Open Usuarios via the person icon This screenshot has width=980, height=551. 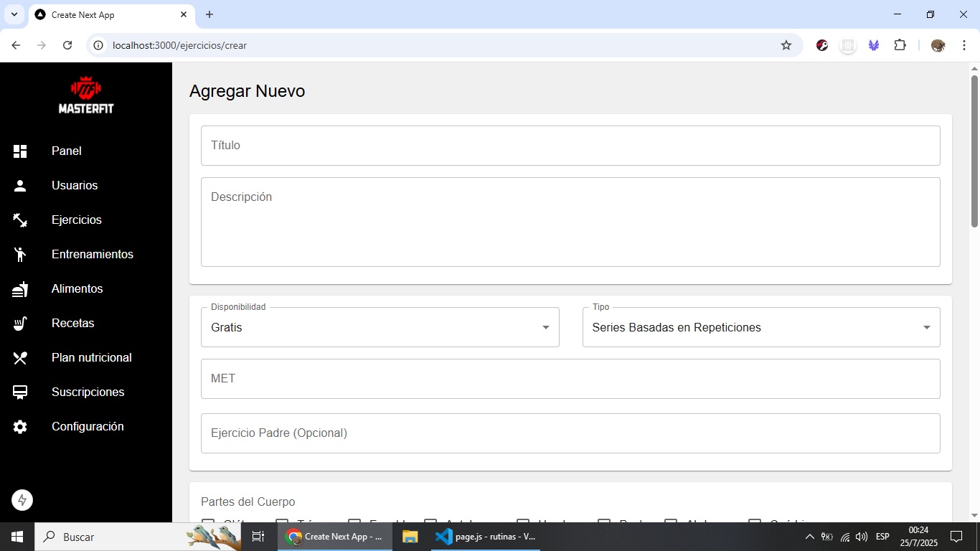[x=20, y=185]
